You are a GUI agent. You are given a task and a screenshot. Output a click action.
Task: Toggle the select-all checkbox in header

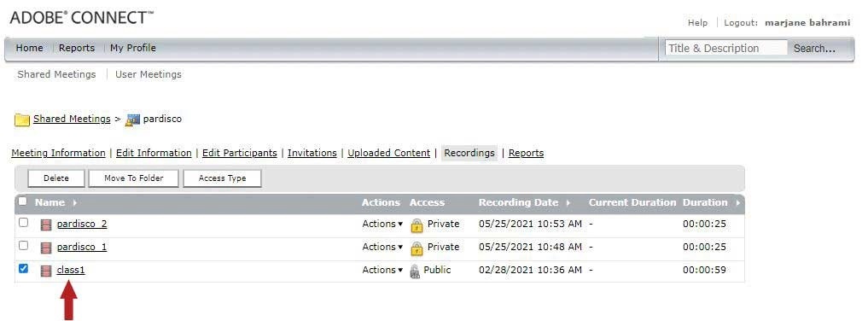pos(23,201)
